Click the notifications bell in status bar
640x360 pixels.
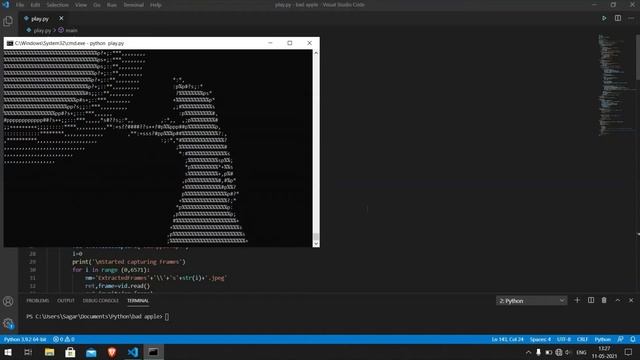tap(633, 340)
